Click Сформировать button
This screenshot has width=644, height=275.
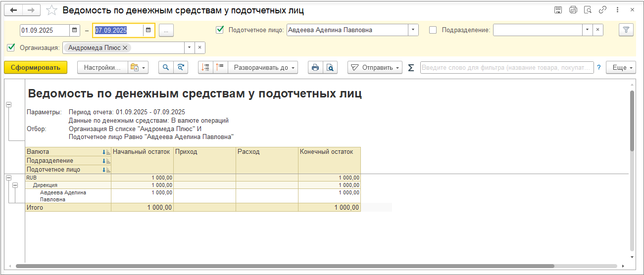[x=36, y=68]
